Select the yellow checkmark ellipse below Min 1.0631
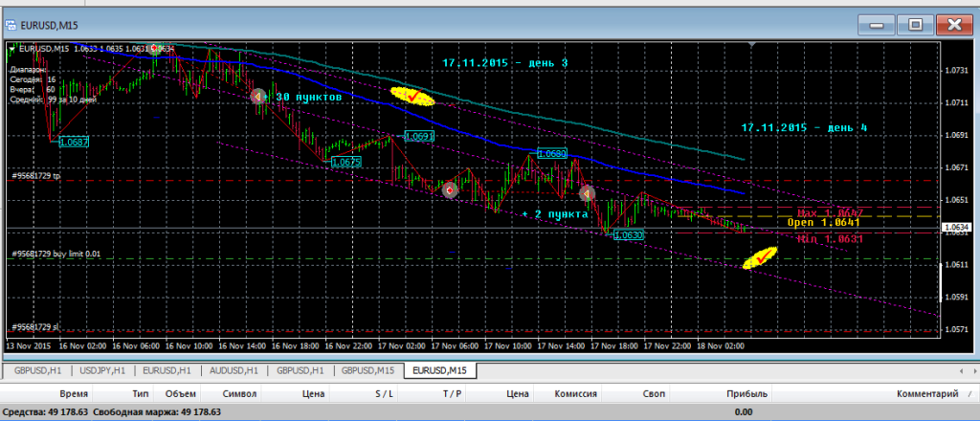The height and width of the screenshot is (421, 980). [760, 257]
